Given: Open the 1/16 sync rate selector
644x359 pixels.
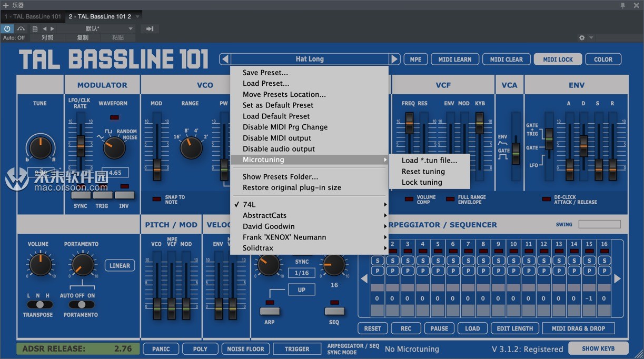Looking at the screenshot, I should [x=302, y=273].
